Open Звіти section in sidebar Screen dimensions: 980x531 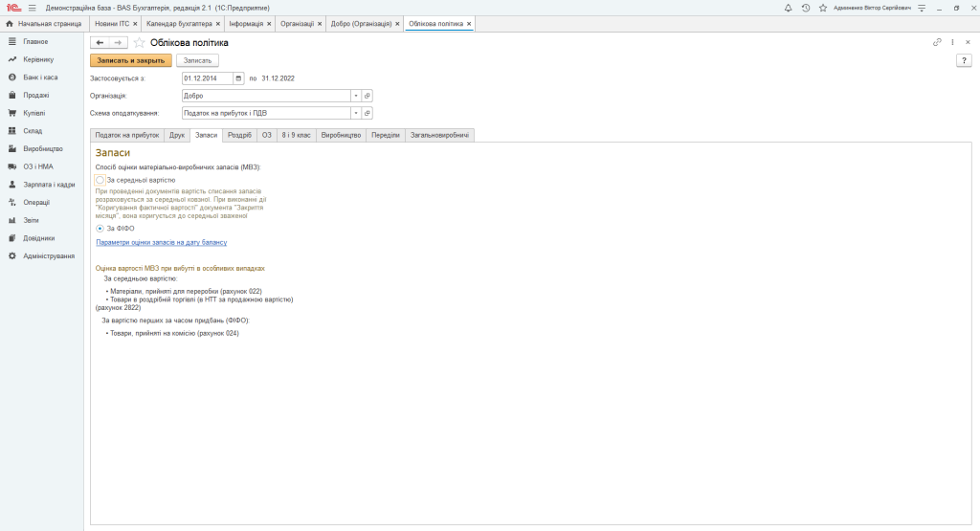pyautogui.click(x=31, y=220)
